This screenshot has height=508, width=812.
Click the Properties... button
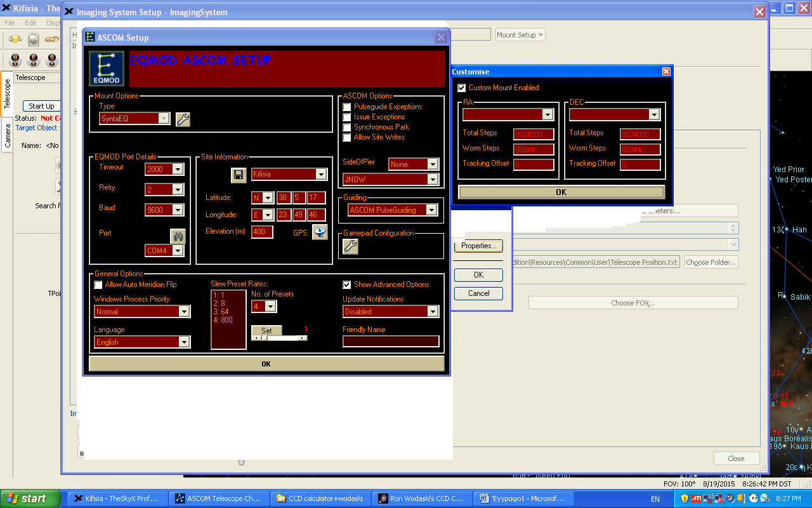[478, 246]
